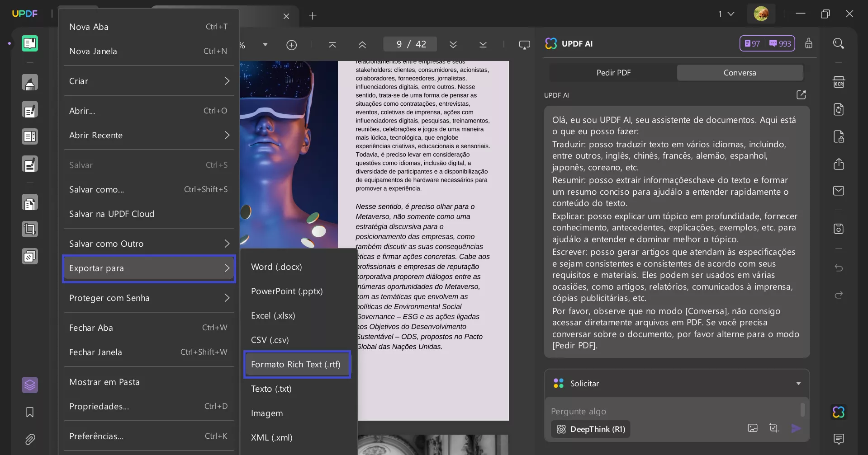Open attachments with the paperclip icon
Screen dimensions: 868x455
pyautogui.click(x=30, y=439)
